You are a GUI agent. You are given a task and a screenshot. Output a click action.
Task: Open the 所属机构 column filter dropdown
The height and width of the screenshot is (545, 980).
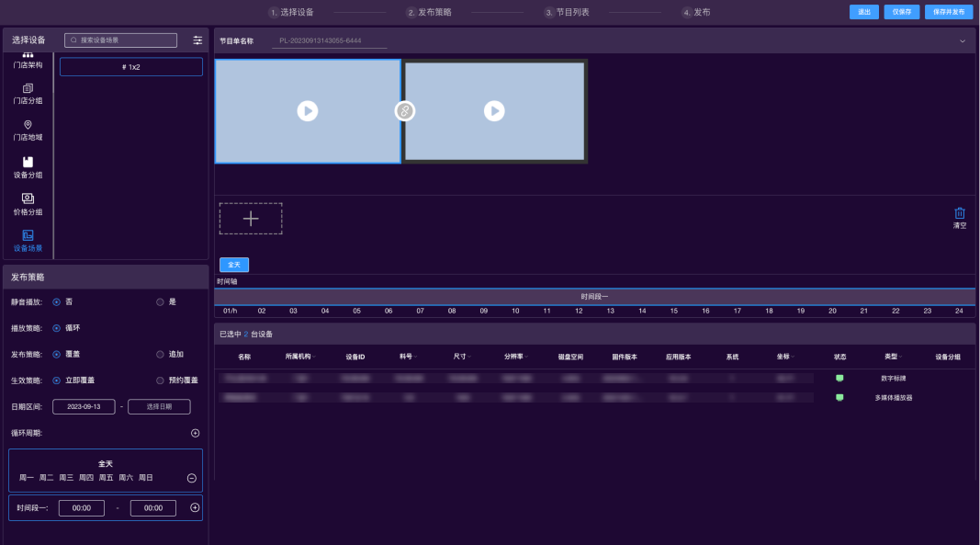[x=314, y=357]
